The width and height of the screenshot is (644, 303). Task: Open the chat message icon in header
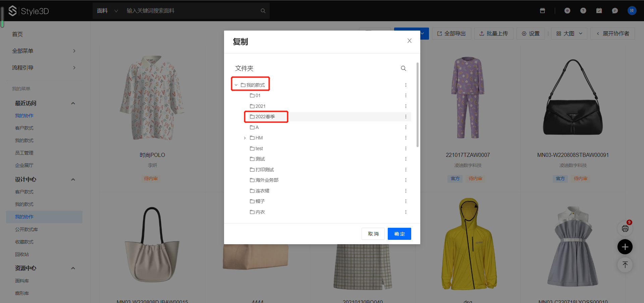coord(615,11)
